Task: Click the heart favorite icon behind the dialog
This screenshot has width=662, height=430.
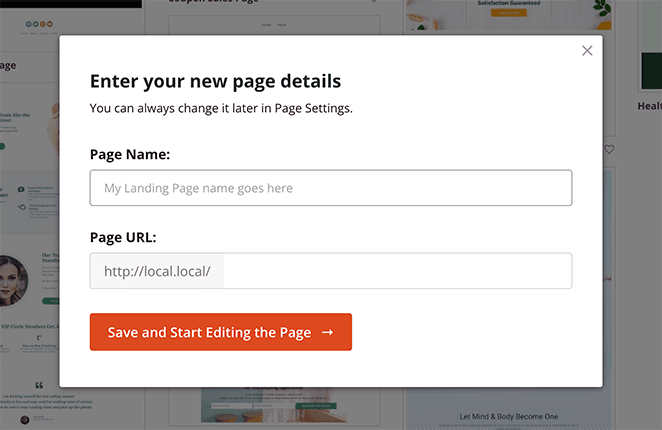Action: (x=609, y=149)
